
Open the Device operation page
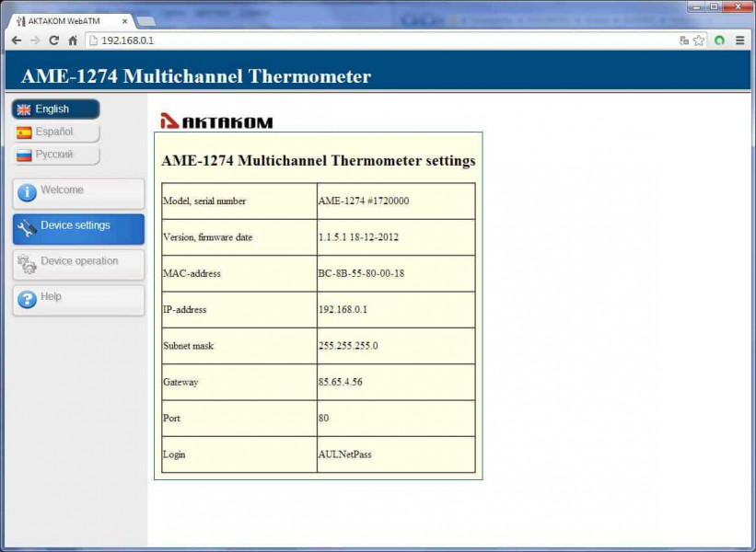click(x=78, y=264)
